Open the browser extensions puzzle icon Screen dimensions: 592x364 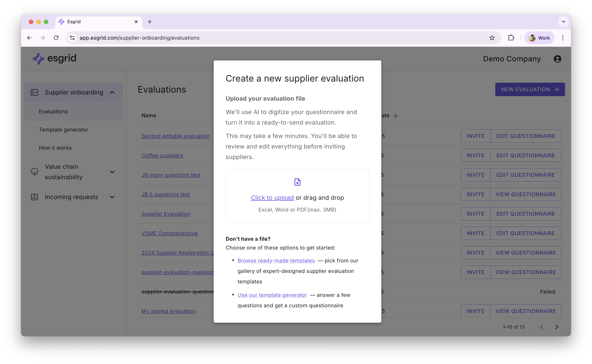coord(511,38)
